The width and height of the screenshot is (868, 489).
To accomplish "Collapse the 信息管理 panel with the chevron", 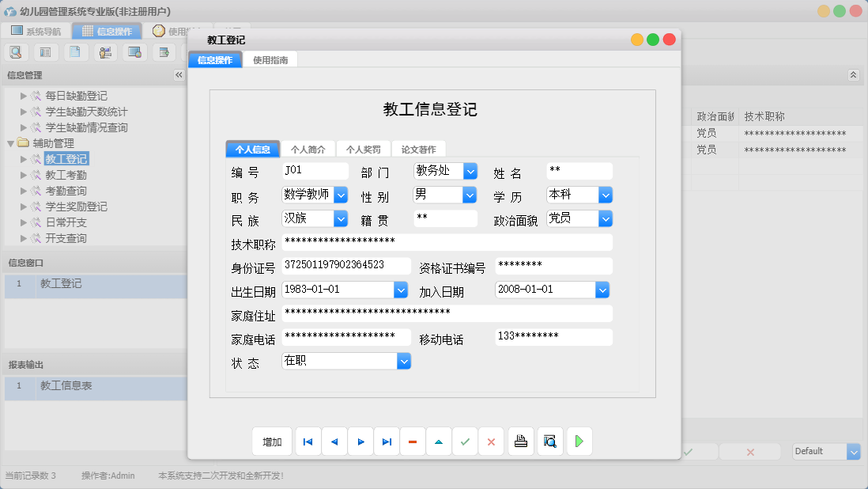I will [x=178, y=75].
